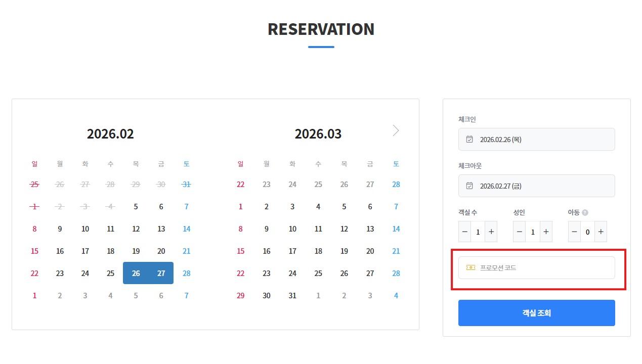Open the check-in date field
This screenshot has width=642, height=364.
coord(536,139)
